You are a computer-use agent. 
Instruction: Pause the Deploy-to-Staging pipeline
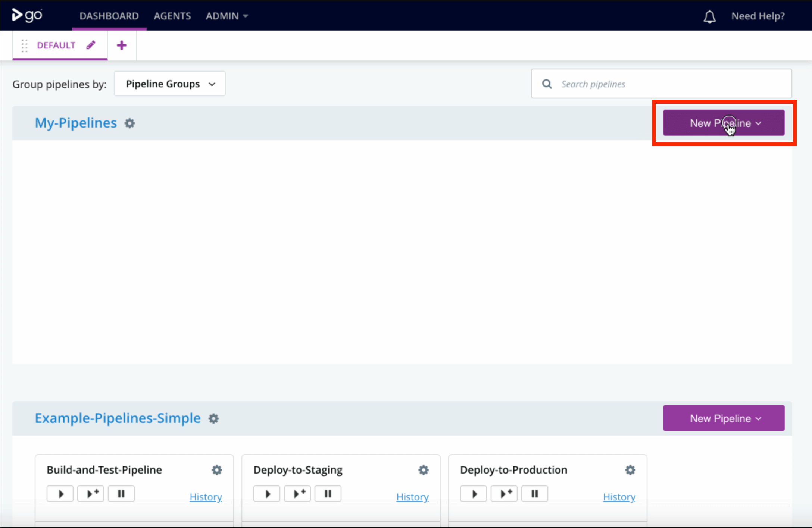(x=328, y=494)
